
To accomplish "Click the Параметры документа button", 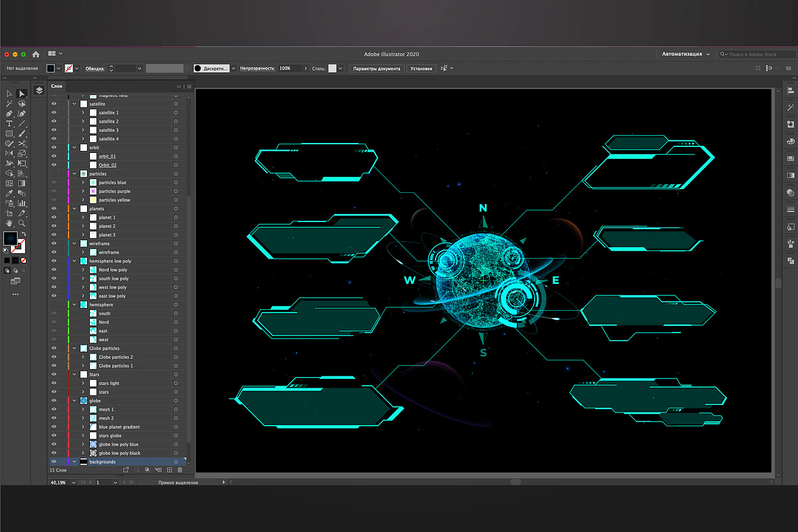I will click(376, 68).
